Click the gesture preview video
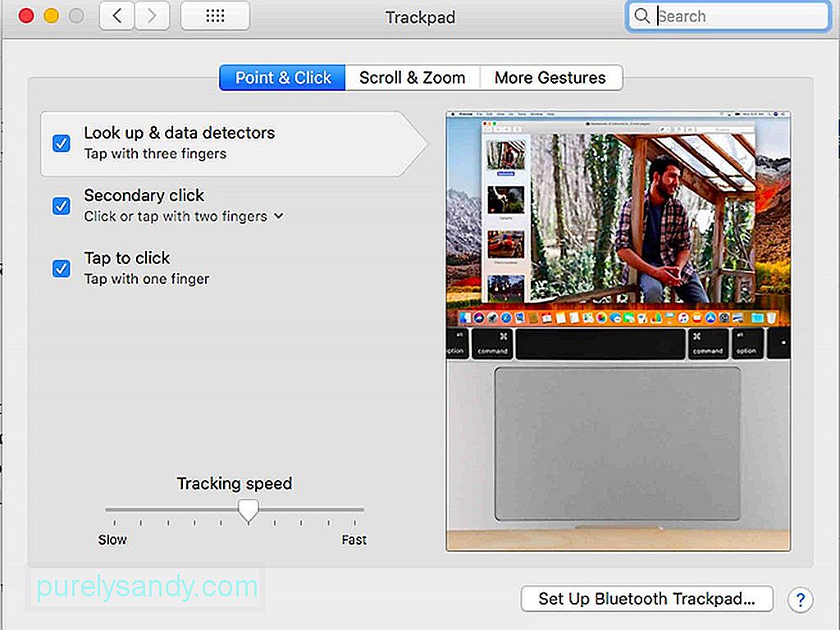The width and height of the screenshot is (840, 630). (x=619, y=331)
